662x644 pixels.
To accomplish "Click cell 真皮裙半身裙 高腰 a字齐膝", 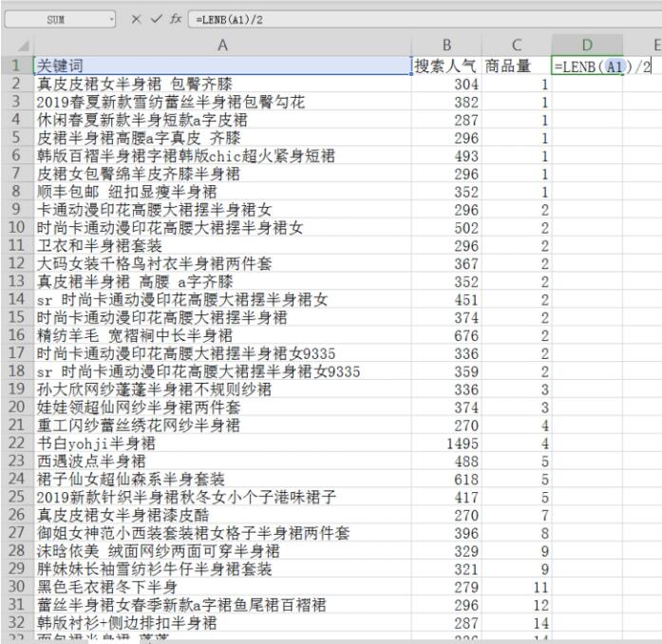I will tap(222, 281).
